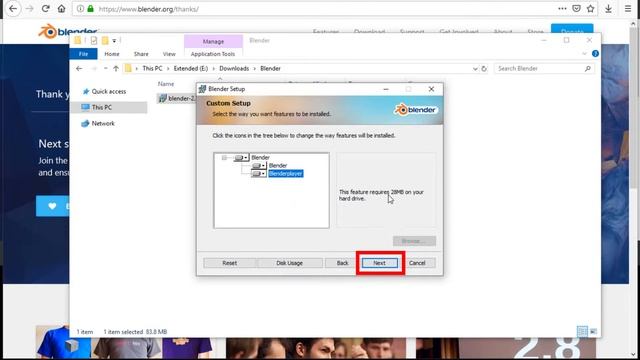The height and width of the screenshot is (360, 640).
Task: Click the Name column header
Action: (x=166, y=84)
